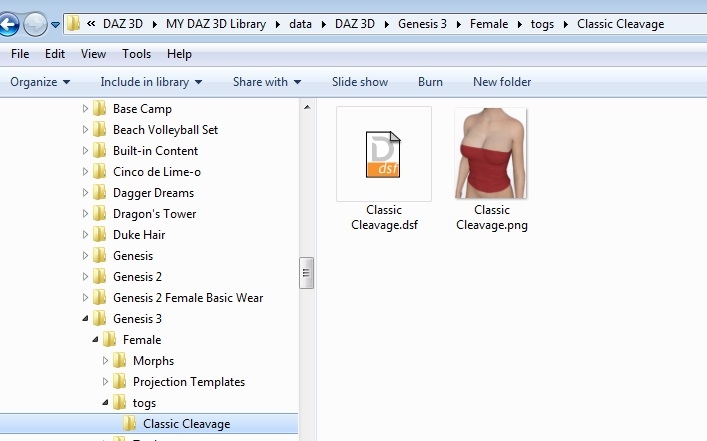Select the Morphs folder icon

pos(119,361)
